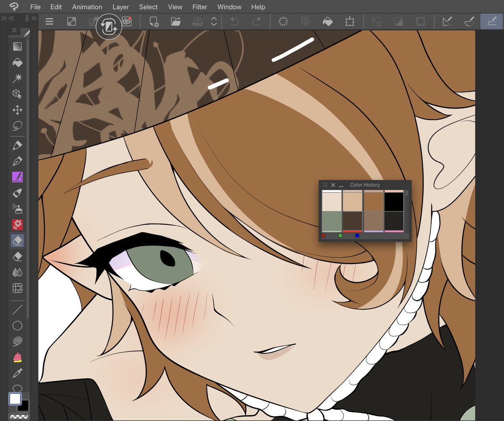Select the G-pen nib tool
The image size is (504, 421).
(17, 161)
